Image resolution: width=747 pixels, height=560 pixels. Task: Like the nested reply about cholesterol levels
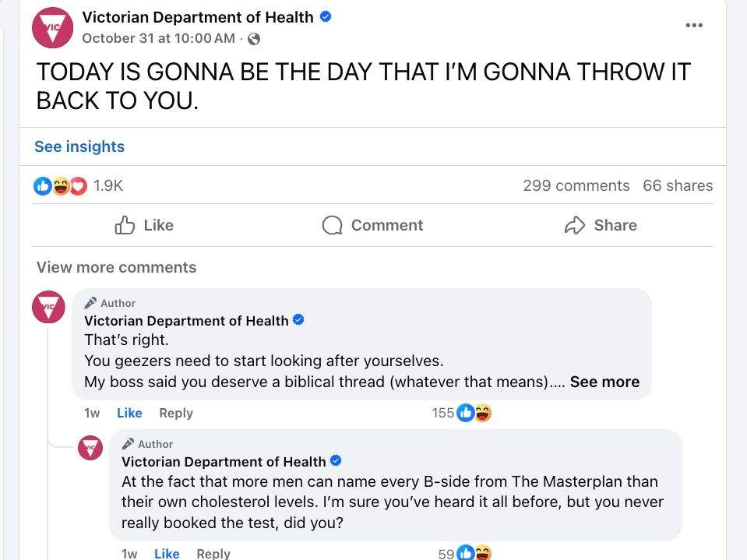click(167, 553)
